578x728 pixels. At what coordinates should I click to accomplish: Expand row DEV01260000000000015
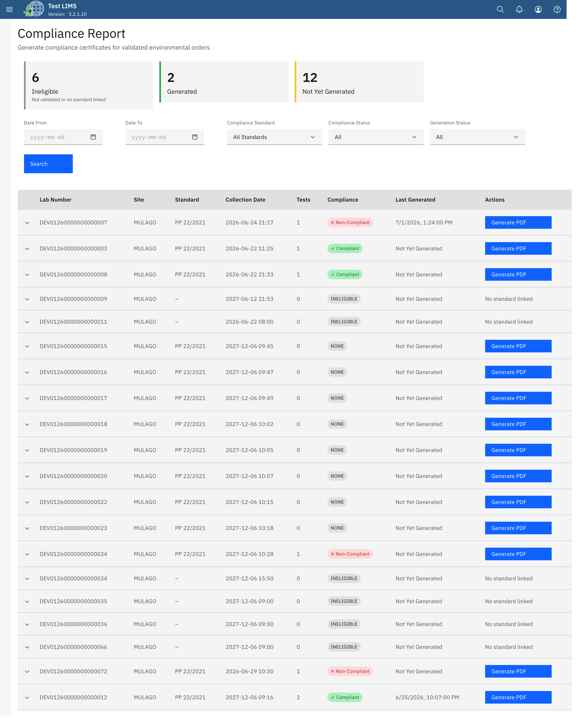pyautogui.click(x=27, y=346)
